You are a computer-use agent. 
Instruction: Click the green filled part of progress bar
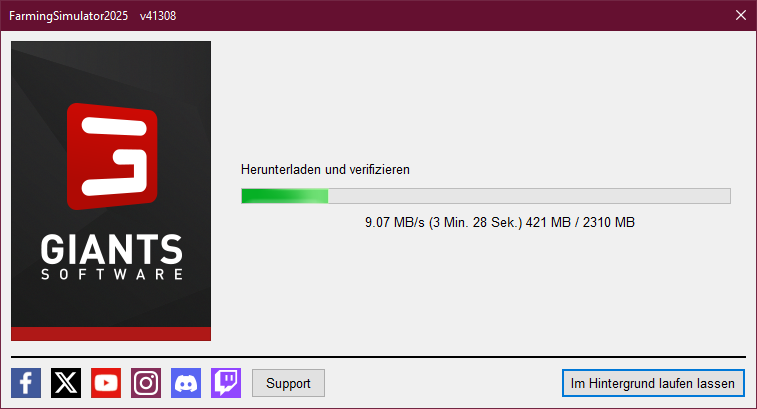pos(285,196)
